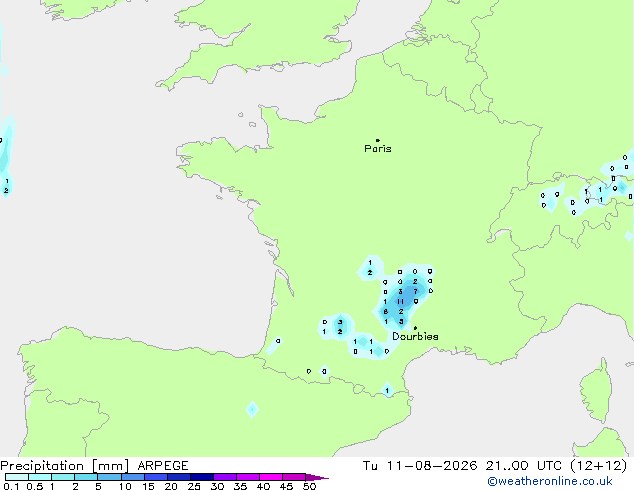Click the legend swatch between 5 and 10

click(109, 477)
